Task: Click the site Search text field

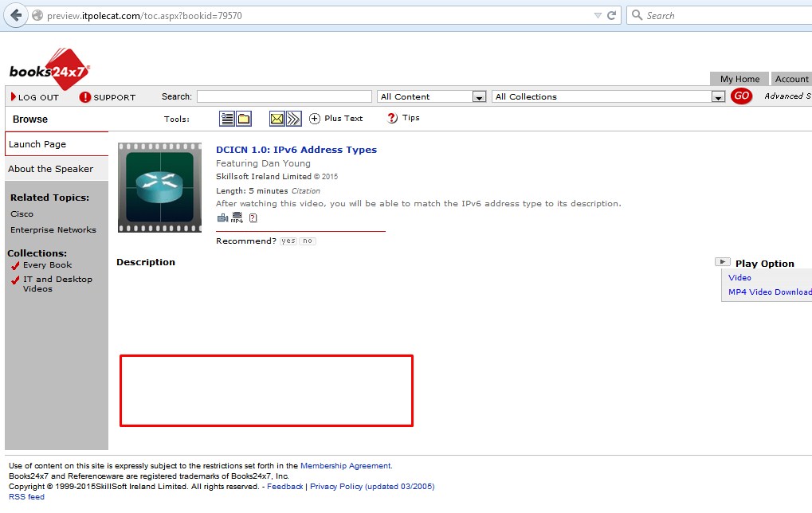Action: pyautogui.click(x=284, y=96)
